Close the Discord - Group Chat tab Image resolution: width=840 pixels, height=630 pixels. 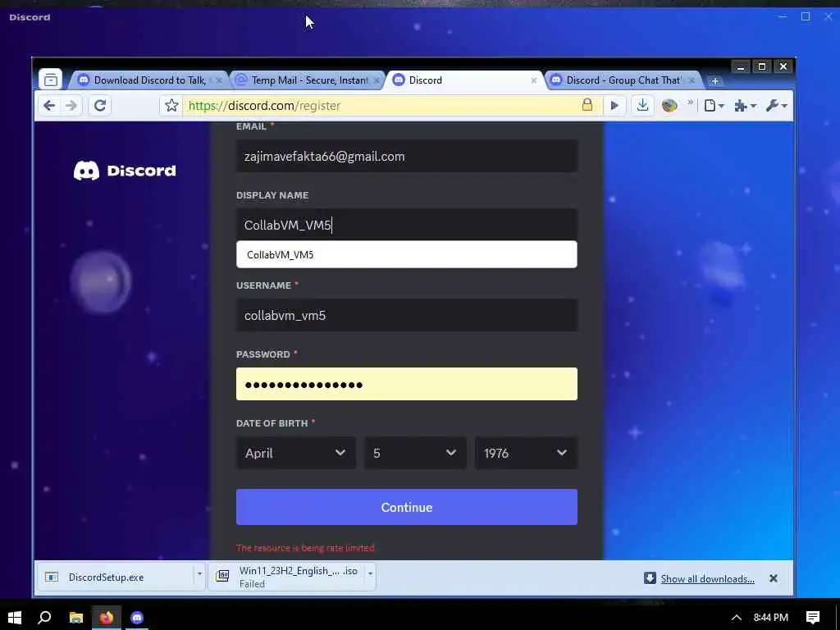(692, 80)
